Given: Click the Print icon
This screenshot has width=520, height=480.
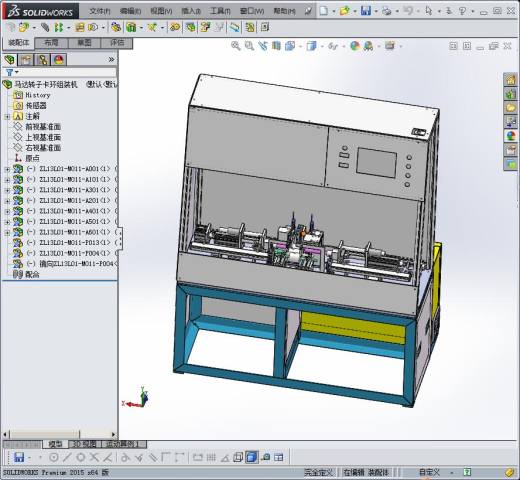Looking at the screenshot, I should [387, 11].
